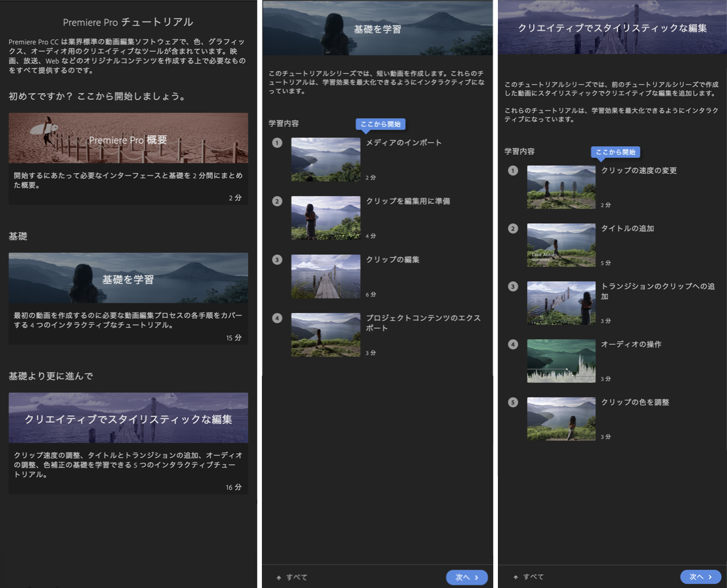
Task: Click description 最初の動画を作成するのに under 基礎 card
Action: [x=128, y=320]
